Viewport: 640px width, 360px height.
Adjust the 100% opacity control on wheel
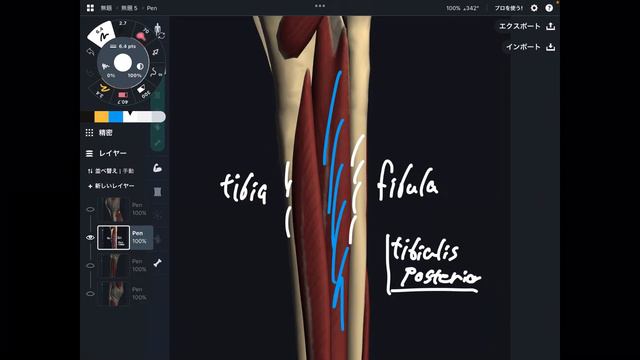137,70
